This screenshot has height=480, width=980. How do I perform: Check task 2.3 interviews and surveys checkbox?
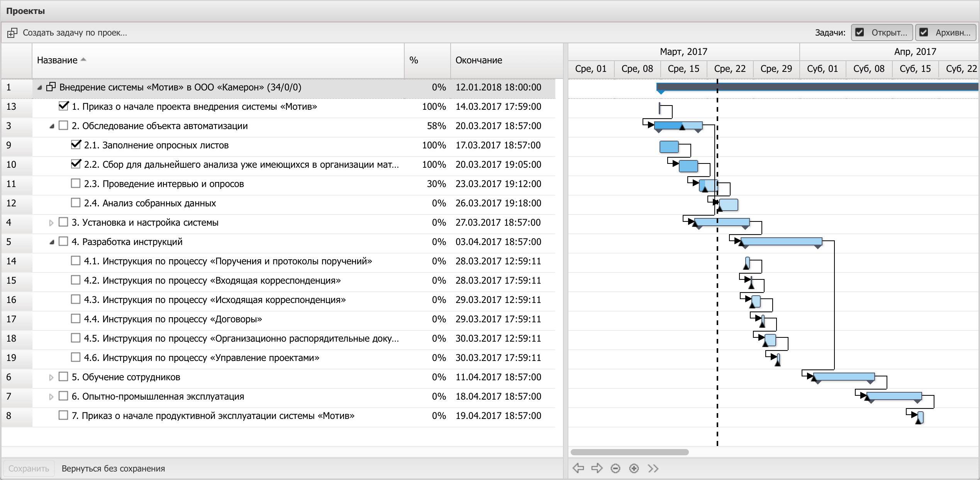[76, 183]
